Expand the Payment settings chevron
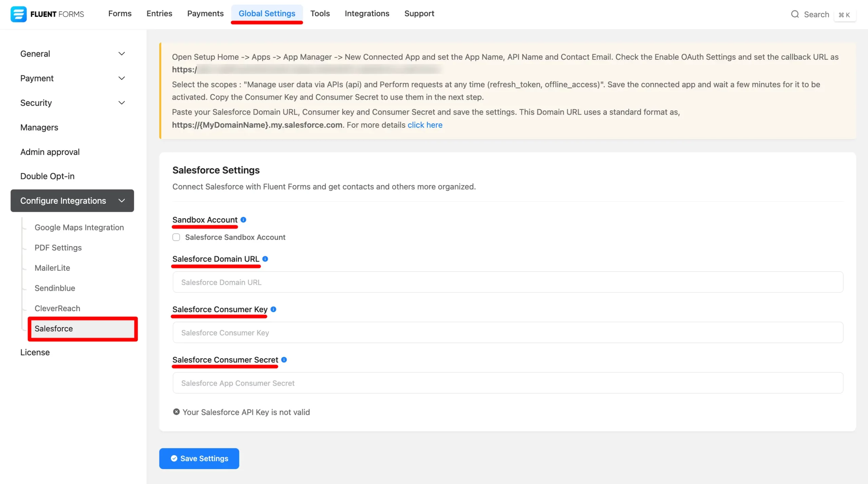The height and width of the screenshot is (484, 868). (122, 78)
